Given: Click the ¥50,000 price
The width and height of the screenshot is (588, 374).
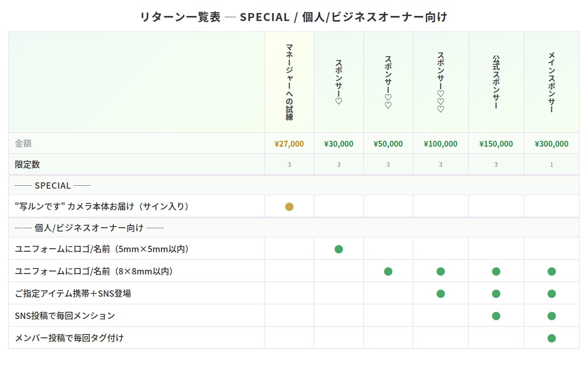Looking at the screenshot, I should pos(388,144).
